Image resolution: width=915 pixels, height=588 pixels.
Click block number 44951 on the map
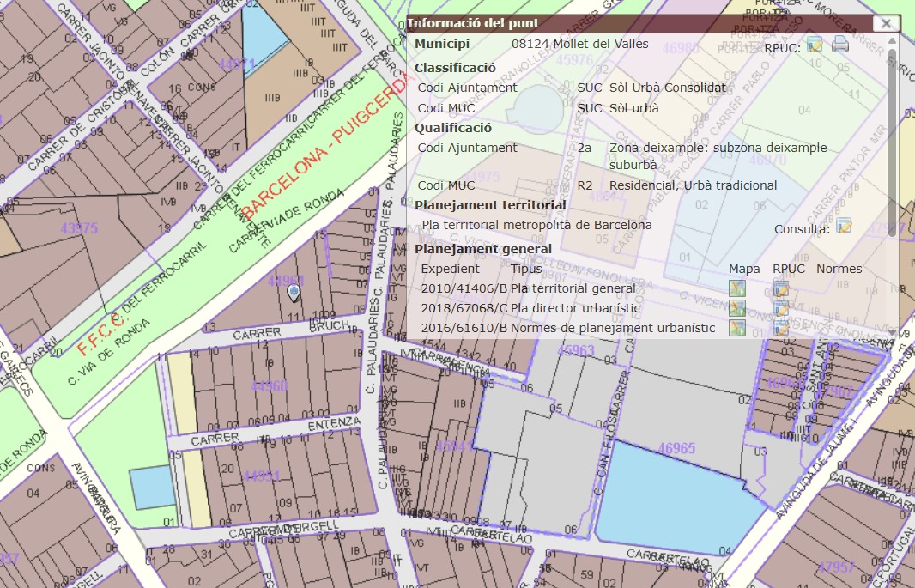pyautogui.click(x=262, y=476)
